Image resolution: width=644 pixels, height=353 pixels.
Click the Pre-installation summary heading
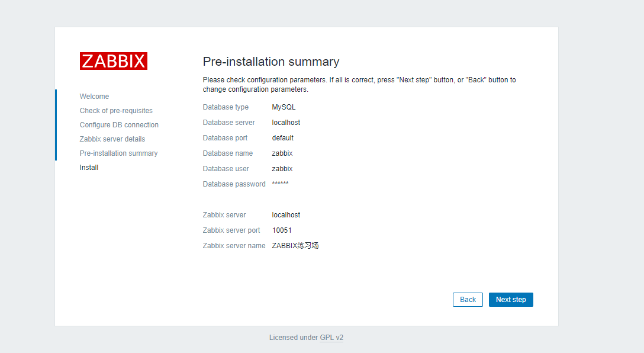coord(271,62)
